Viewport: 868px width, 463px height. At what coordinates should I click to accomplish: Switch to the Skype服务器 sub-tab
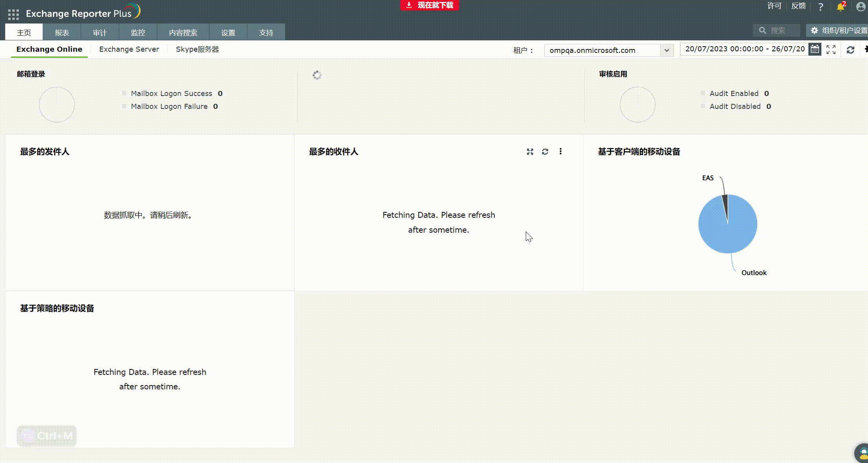(x=197, y=49)
